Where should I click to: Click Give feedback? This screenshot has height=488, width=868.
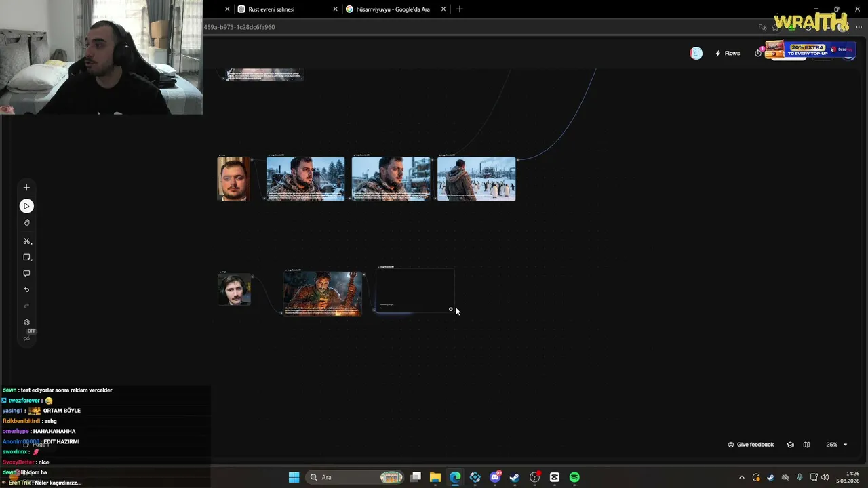point(751,445)
